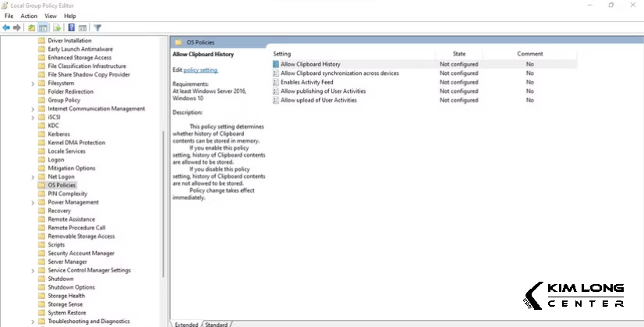Click the State column header
Viewport: 644px width, 327px height.
459,54
